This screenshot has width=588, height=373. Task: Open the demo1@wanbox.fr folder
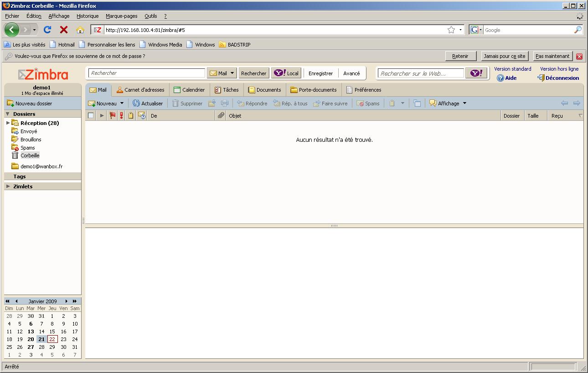point(41,166)
